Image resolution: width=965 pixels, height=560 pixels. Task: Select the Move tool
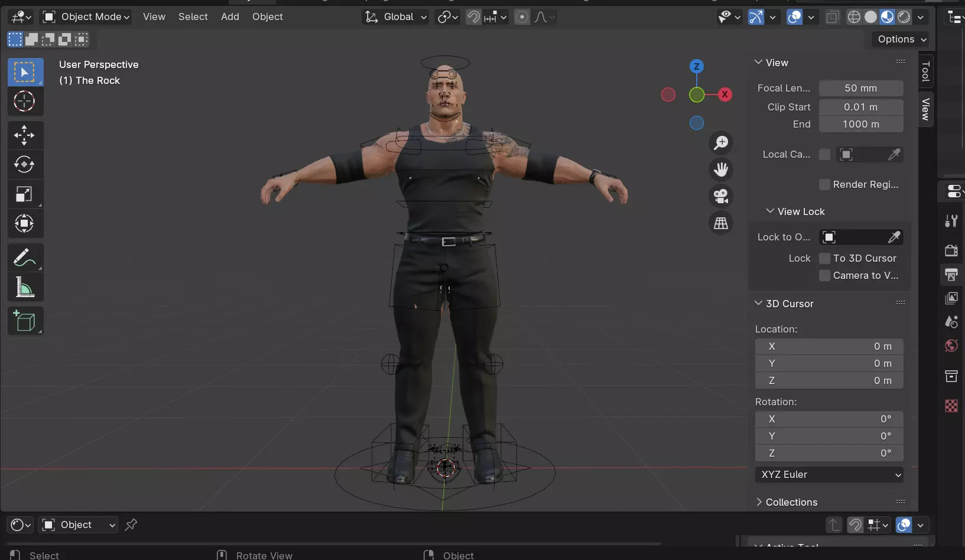click(x=25, y=135)
